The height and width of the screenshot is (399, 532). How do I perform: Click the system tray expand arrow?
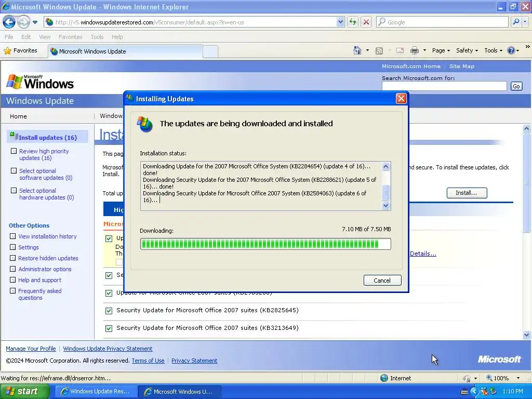tap(474, 392)
